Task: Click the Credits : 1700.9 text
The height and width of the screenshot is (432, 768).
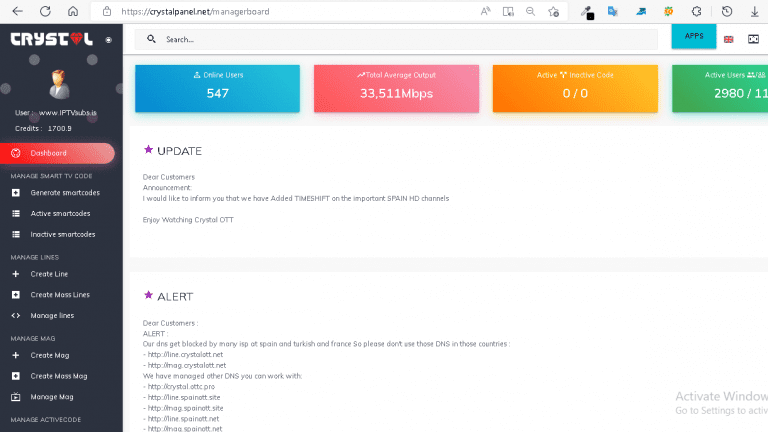Action: [43, 128]
